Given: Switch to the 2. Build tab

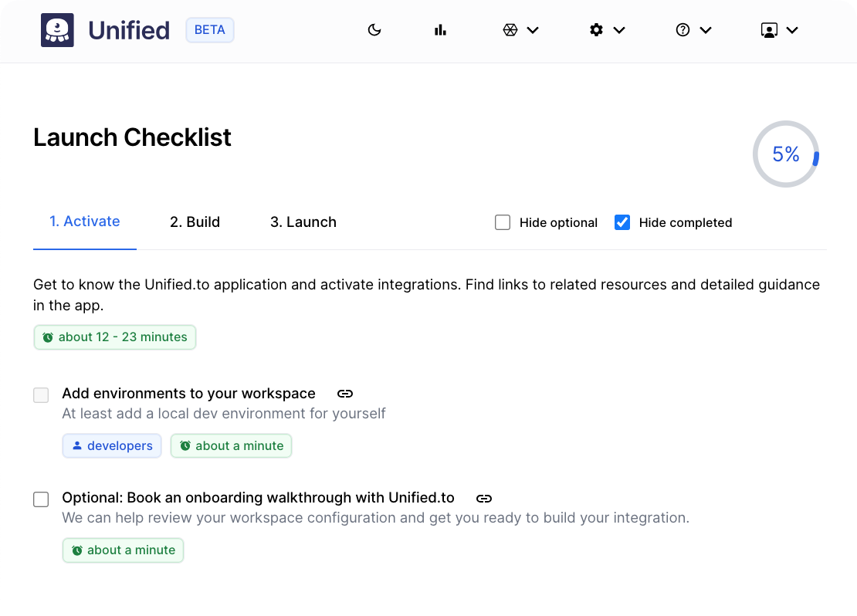Looking at the screenshot, I should pyautogui.click(x=195, y=222).
